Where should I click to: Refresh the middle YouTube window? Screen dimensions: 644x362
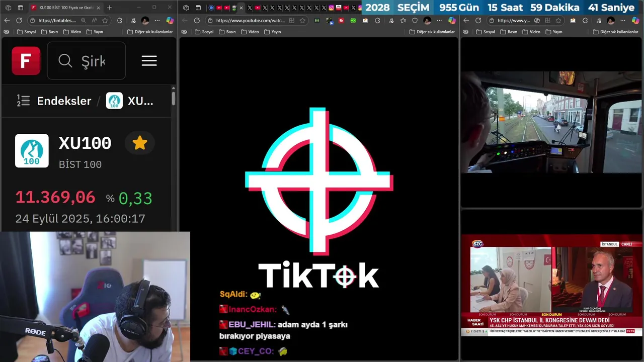197,21
